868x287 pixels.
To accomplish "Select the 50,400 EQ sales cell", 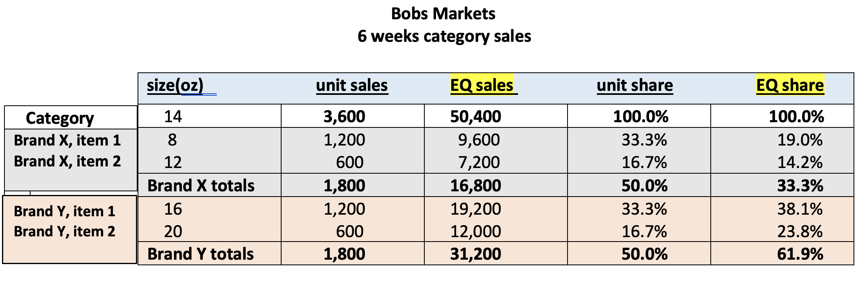I will click(x=475, y=117).
